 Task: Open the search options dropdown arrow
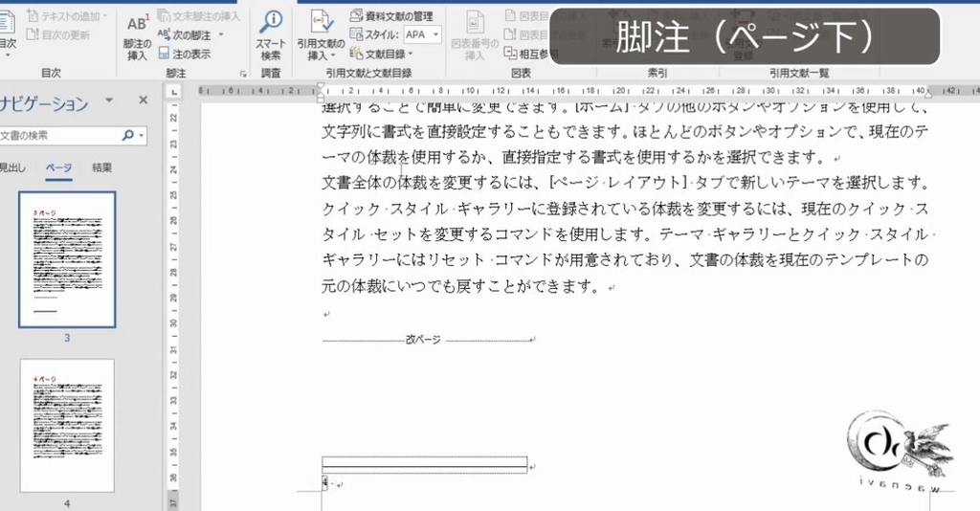tap(142, 135)
